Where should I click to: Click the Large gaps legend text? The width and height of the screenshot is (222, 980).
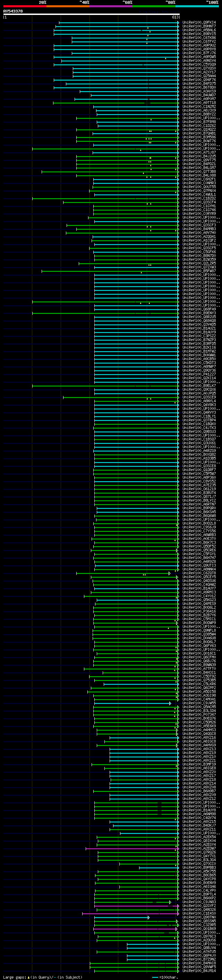(x=43, y=977)
